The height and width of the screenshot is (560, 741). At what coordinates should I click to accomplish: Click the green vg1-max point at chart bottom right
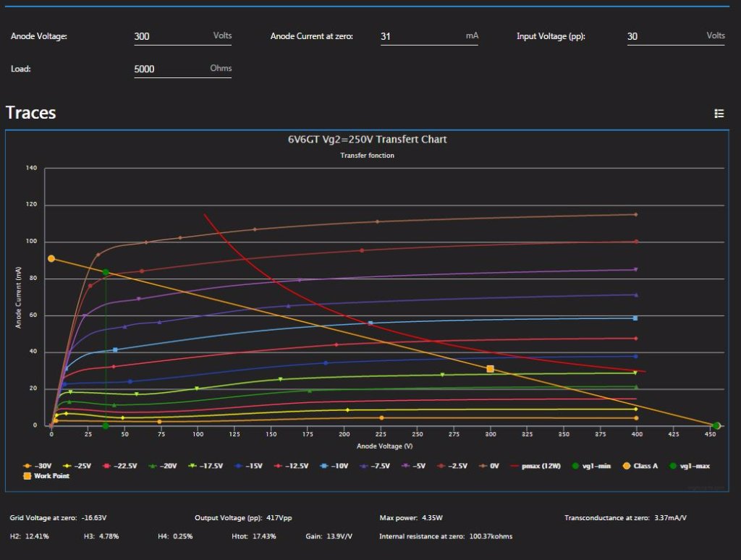[x=716, y=426]
